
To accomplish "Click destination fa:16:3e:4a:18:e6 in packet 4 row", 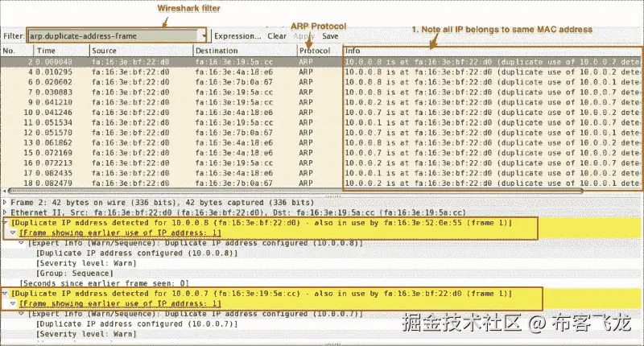I will (234, 72).
